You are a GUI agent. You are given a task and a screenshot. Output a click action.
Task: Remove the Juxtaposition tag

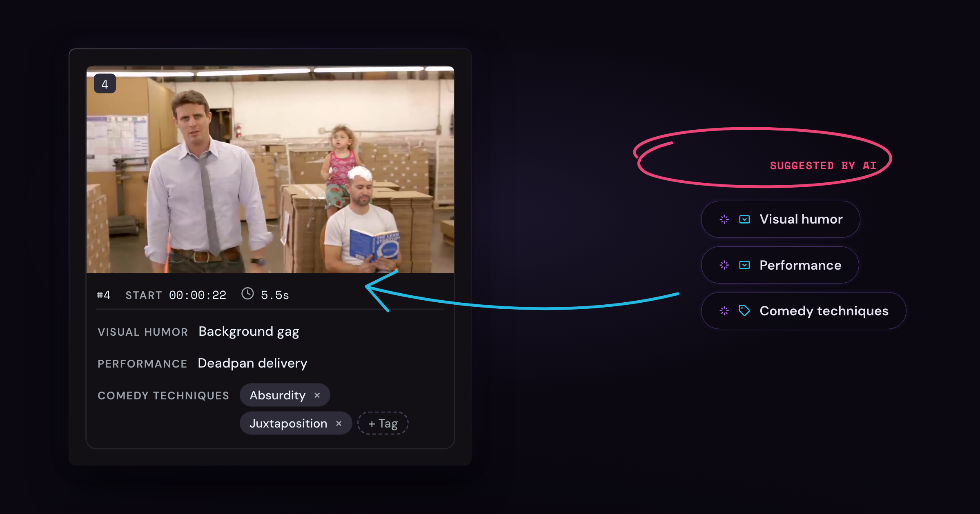coord(339,423)
